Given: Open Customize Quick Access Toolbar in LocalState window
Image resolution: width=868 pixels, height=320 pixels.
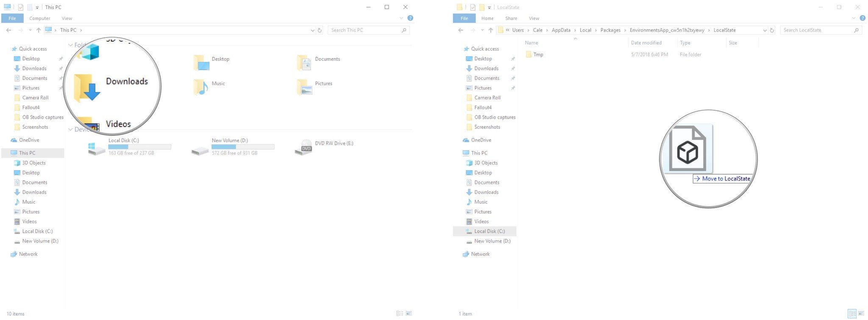Looking at the screenshot, I should 490,7.
